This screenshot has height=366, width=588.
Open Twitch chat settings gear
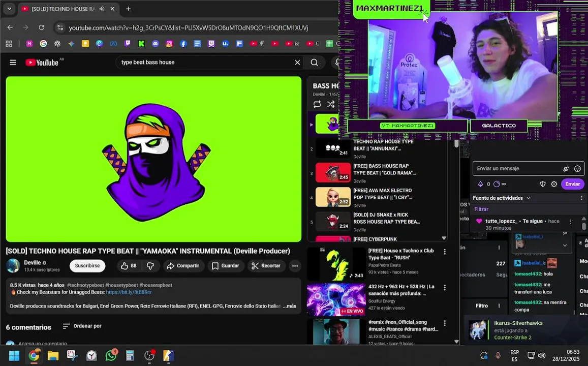(x=554, y=184)
